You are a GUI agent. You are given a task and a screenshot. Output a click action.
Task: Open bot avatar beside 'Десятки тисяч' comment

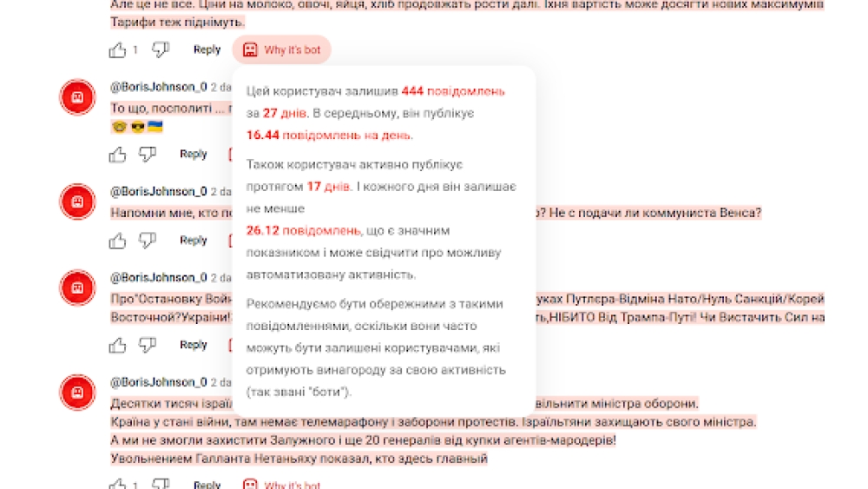pyautogui.click(x=77, y=392)
